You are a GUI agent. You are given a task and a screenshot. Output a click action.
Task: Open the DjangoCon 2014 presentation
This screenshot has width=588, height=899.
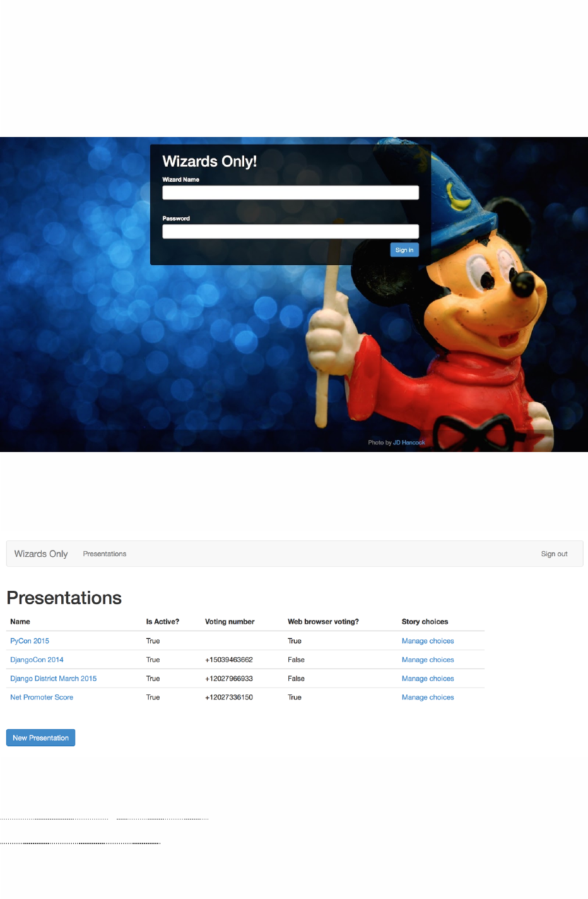coord(37,660)
